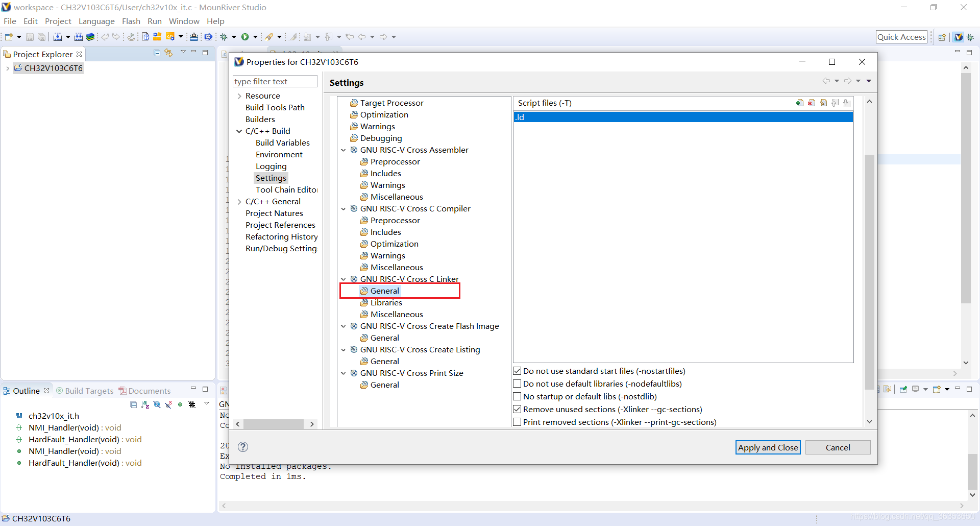980x526 pixels.
Task: Toggle Remove unused sections checkbox
Action: click(517, 409)
